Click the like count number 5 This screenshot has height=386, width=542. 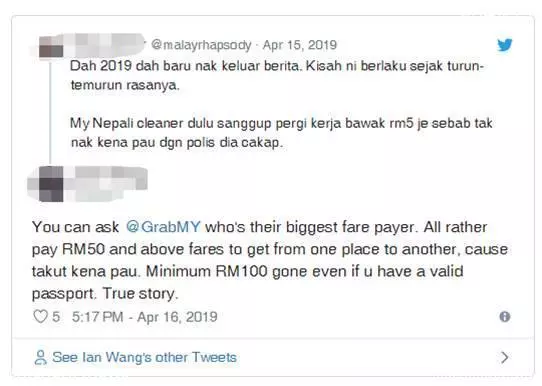(x=56, y=317)
